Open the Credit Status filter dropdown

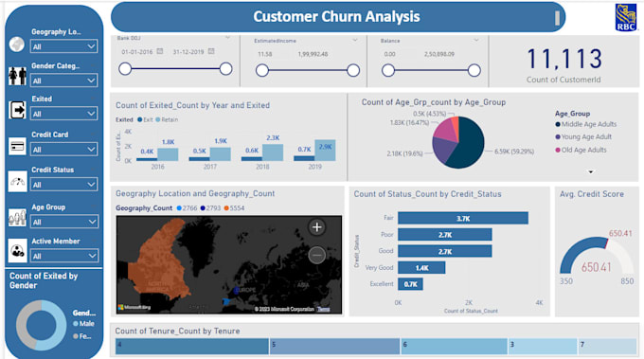(63, 185)
